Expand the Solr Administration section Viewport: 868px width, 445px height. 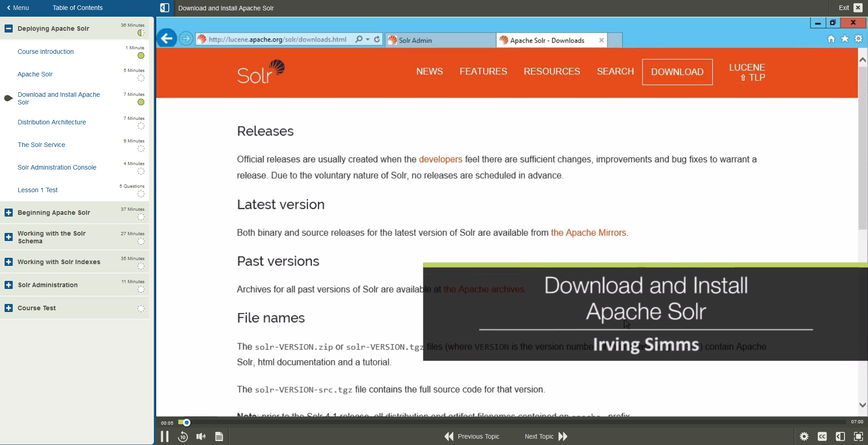[8, 285]
